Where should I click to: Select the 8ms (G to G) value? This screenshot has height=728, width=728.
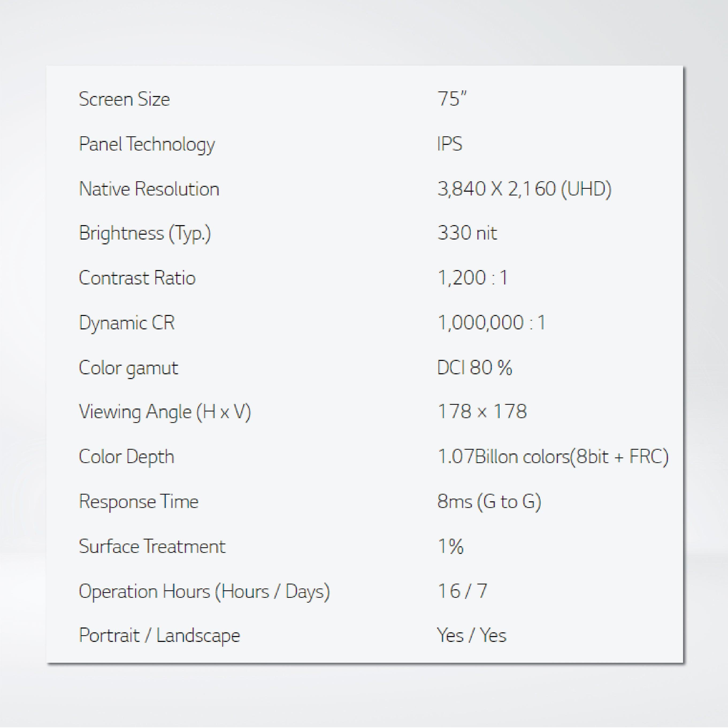click(x=489, y=502)
